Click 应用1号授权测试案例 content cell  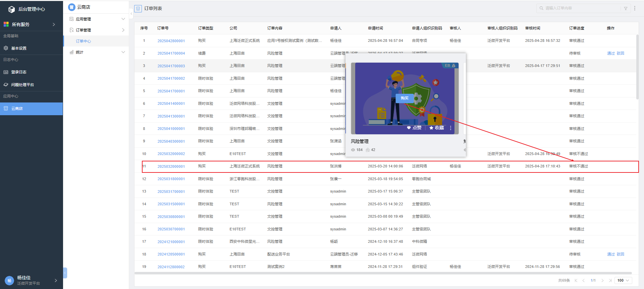tap(294, 41)
